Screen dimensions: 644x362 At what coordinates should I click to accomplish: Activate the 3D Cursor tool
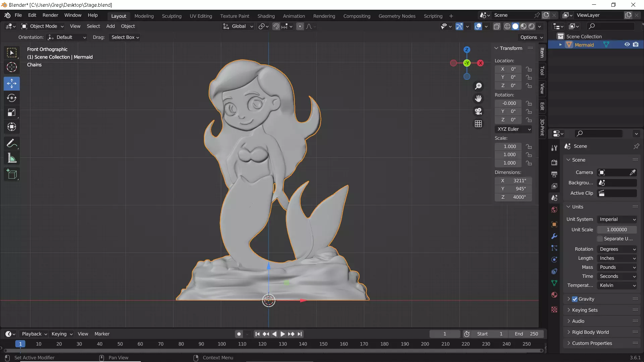point(12,67)
